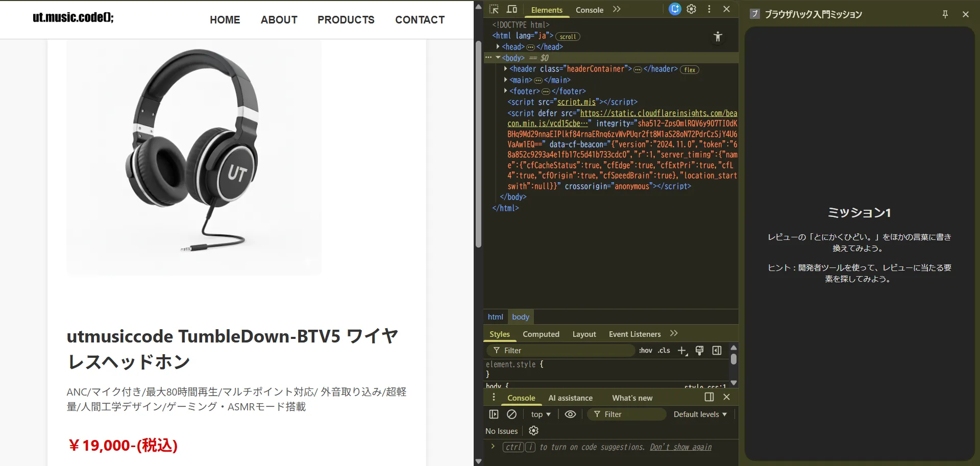Add a new style rule with the plus icon
This screenshot has width=980, height=466.
click(682, 351)
